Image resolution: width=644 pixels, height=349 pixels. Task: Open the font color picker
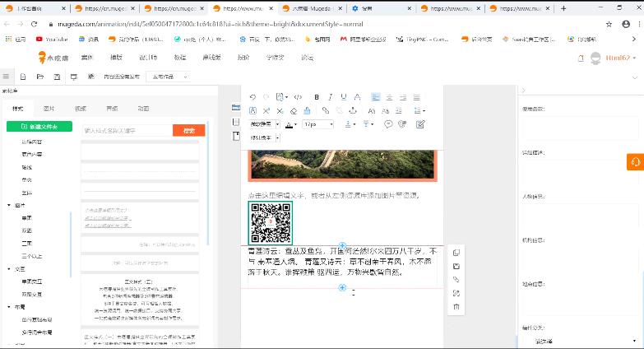click(290, 124)
